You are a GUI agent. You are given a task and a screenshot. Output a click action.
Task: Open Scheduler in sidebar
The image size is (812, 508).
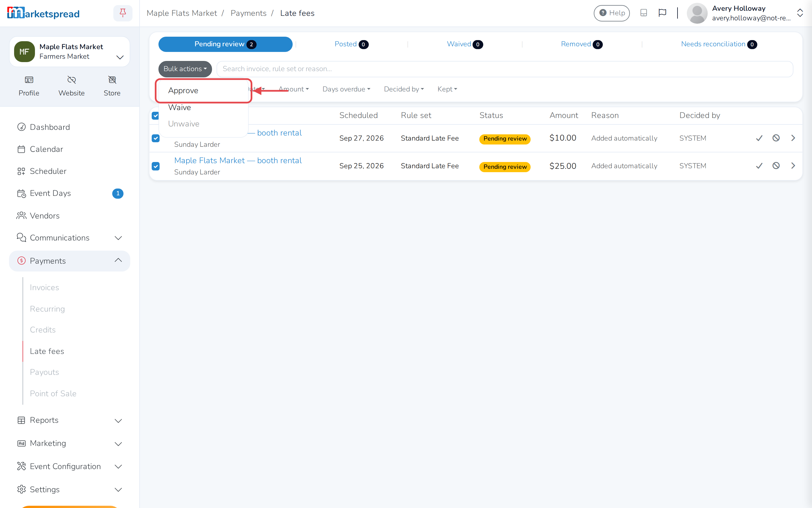click(x=69, y=171)
